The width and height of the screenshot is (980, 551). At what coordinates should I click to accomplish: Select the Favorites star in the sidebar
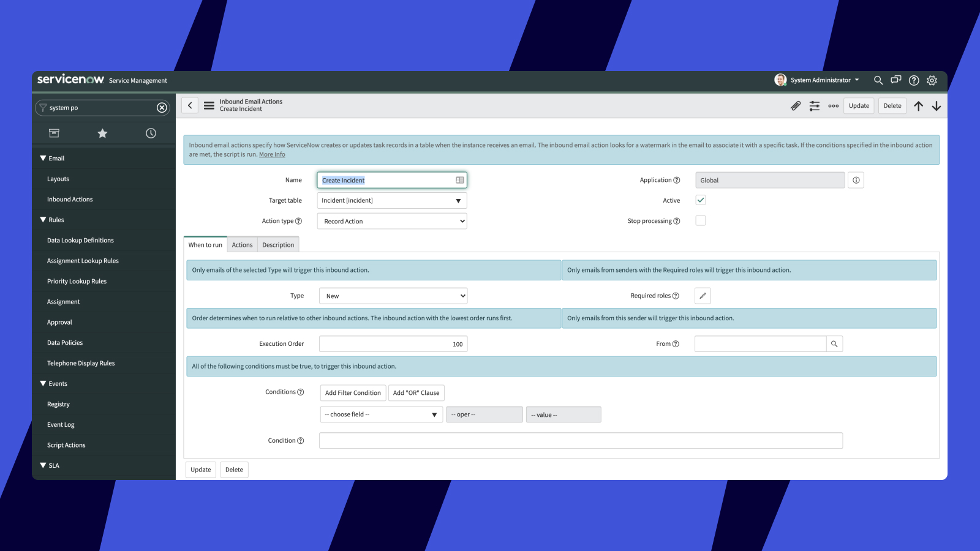(102, 132)
